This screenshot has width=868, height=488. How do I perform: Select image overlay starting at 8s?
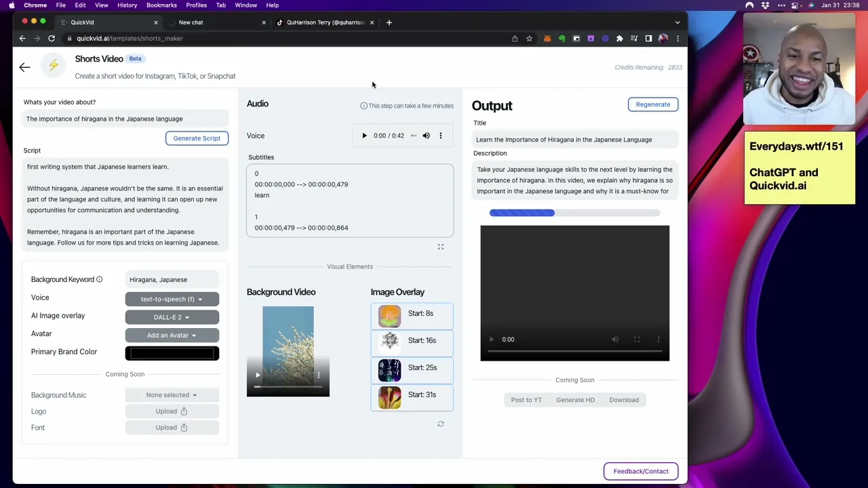pyautogui.click(x=412, y=317)
